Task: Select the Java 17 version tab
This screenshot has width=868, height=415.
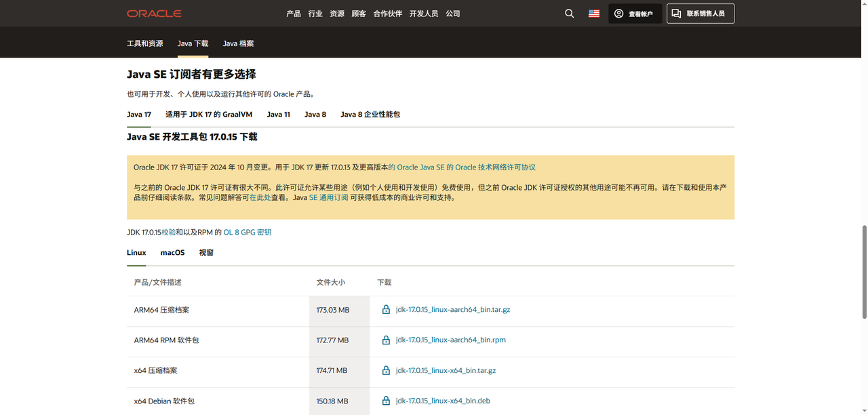Action: (x=139, y=115)
